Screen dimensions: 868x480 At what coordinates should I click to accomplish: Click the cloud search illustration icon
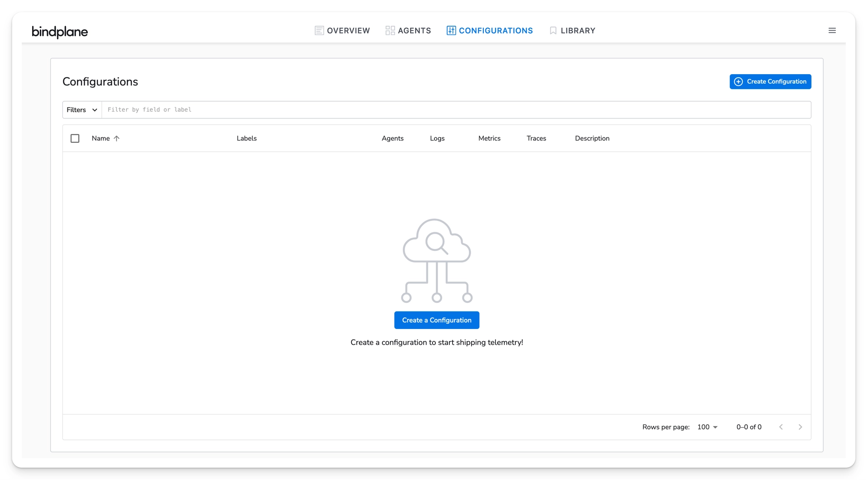[436, 260]
